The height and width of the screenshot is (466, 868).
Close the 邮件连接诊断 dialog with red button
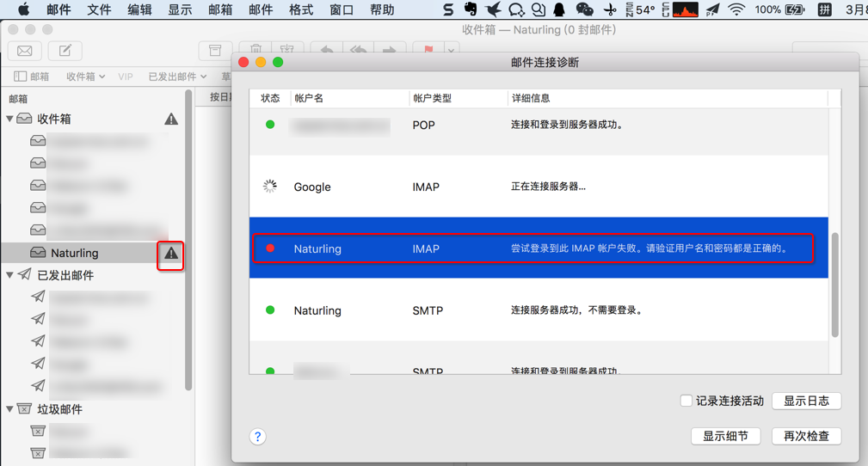click(243, 62)
